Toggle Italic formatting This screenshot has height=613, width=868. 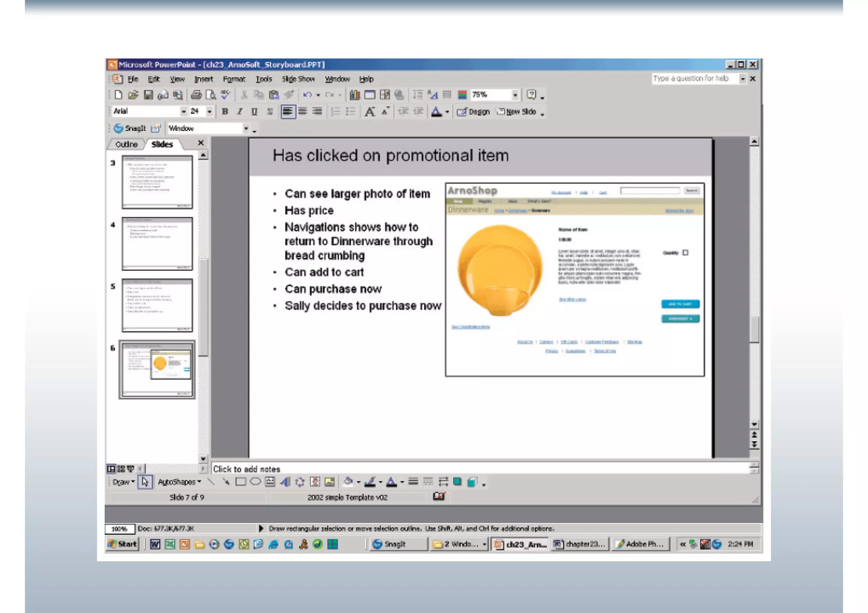[239, 112]
